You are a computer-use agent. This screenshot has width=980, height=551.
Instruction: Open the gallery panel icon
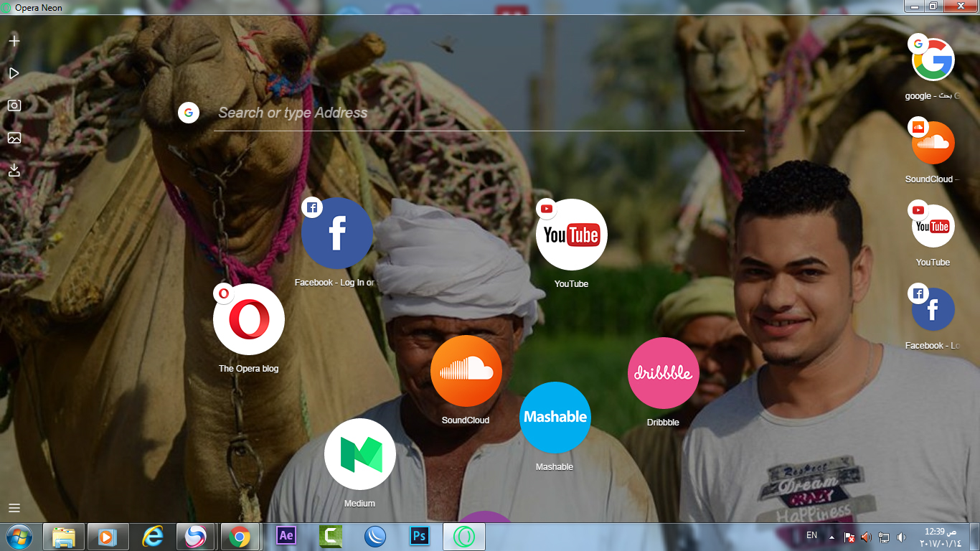pos(14,138)
